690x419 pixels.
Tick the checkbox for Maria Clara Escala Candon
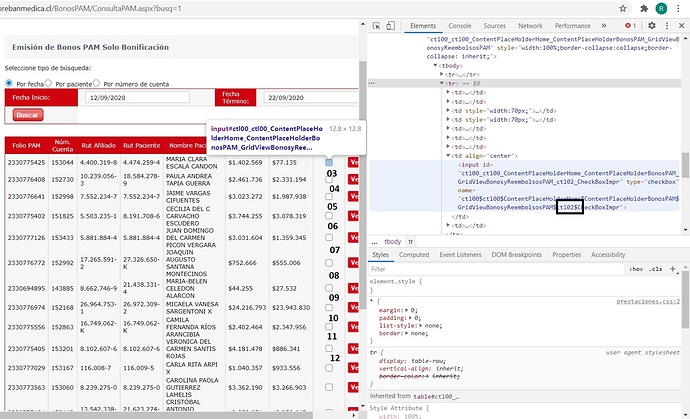329,162
